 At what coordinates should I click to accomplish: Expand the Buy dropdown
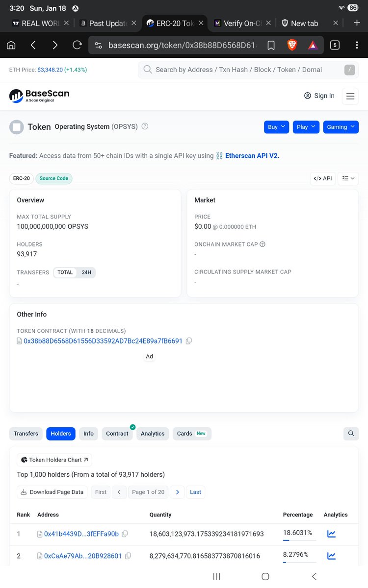276,127
